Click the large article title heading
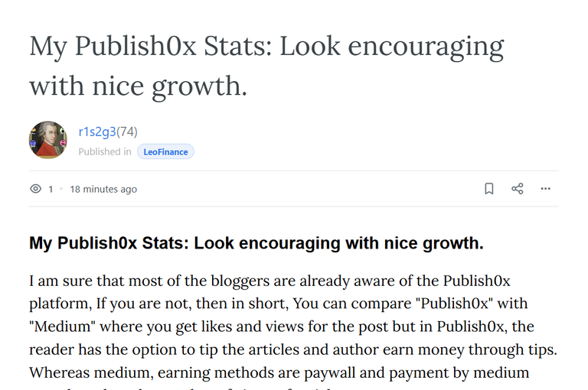Screen dimensions: 588x390 point(266,66)
